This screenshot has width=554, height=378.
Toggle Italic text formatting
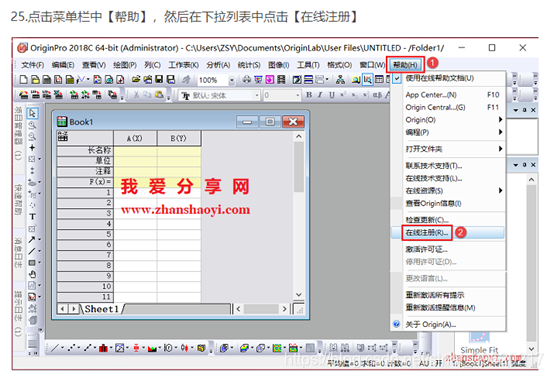[x=320, y=95]
